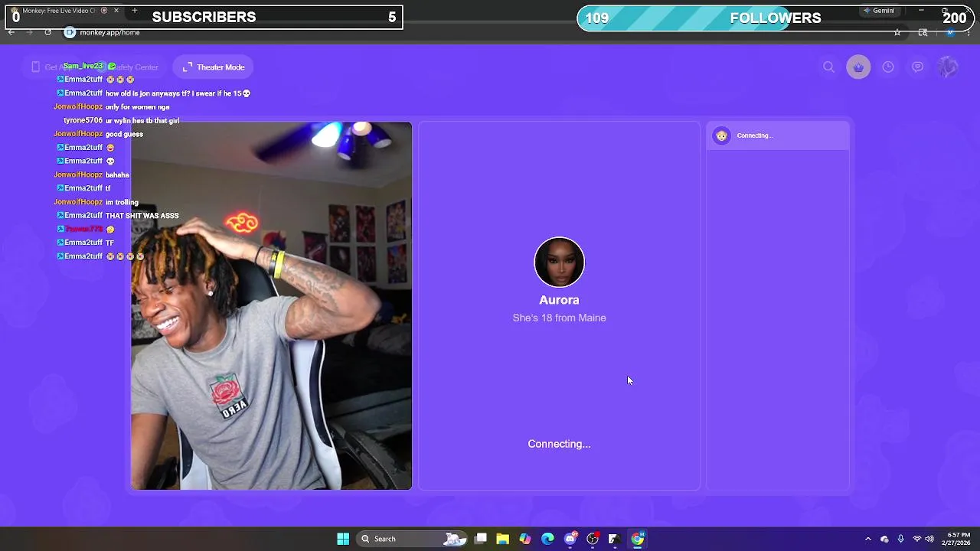Show hidden system tray icons
980x551 pixels.
point(867,539)
